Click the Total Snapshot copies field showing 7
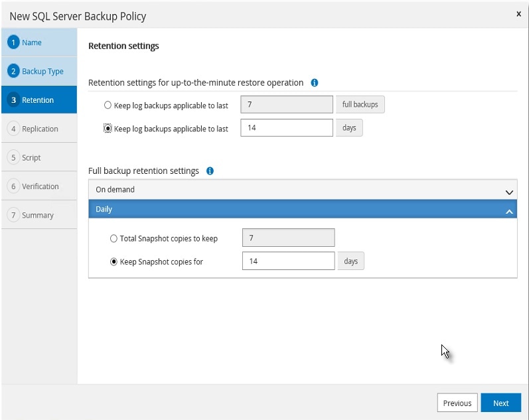Screen dimensions: 529x420 pyautogui.click(x=289, y=238)
